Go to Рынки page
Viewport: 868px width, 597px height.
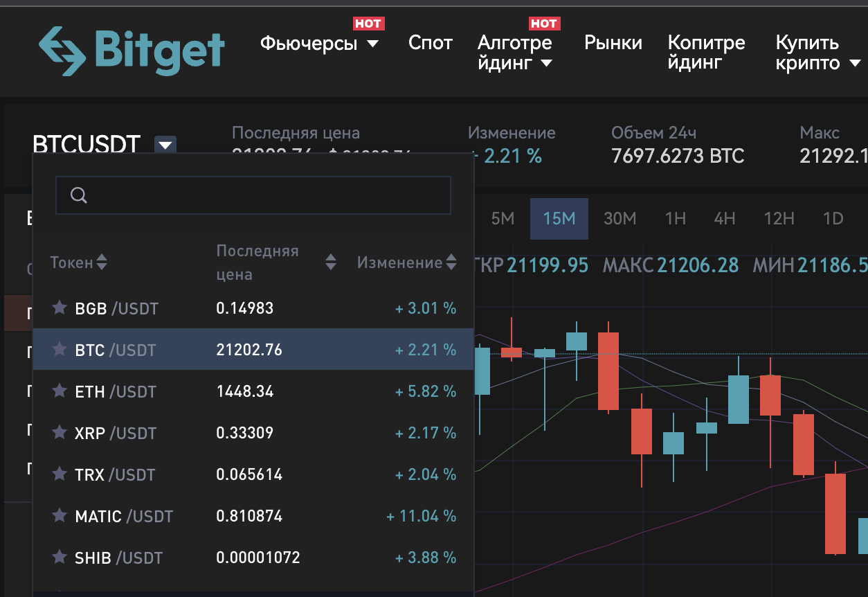click(x=613, y=43)
